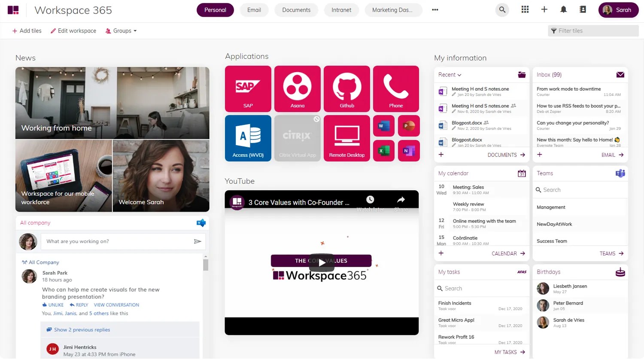Click the Teams search field

(x=580, y=190)
